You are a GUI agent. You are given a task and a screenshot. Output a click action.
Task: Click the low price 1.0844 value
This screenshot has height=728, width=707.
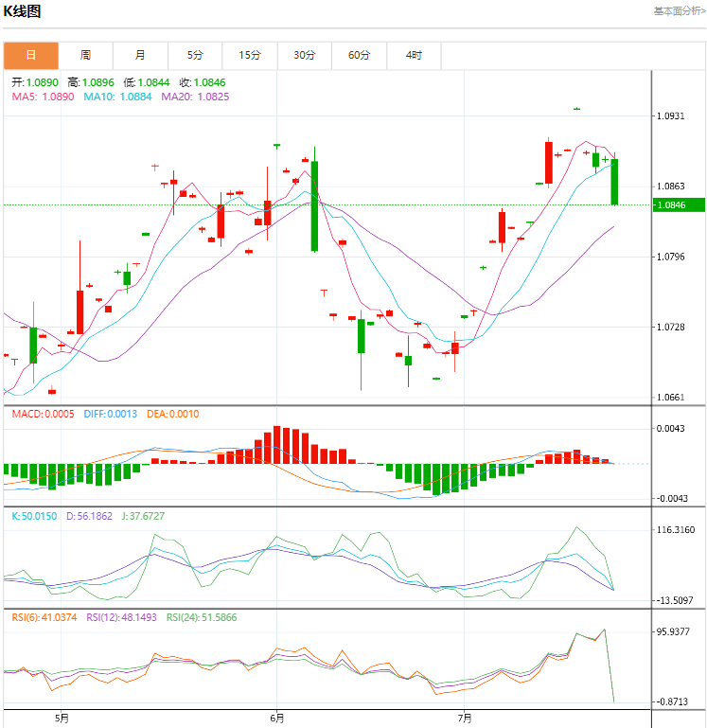pos(153,82)
